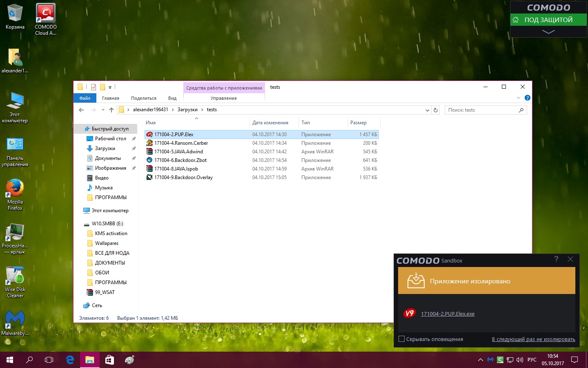Expand the COMODO widget chevron

point(548,31)
